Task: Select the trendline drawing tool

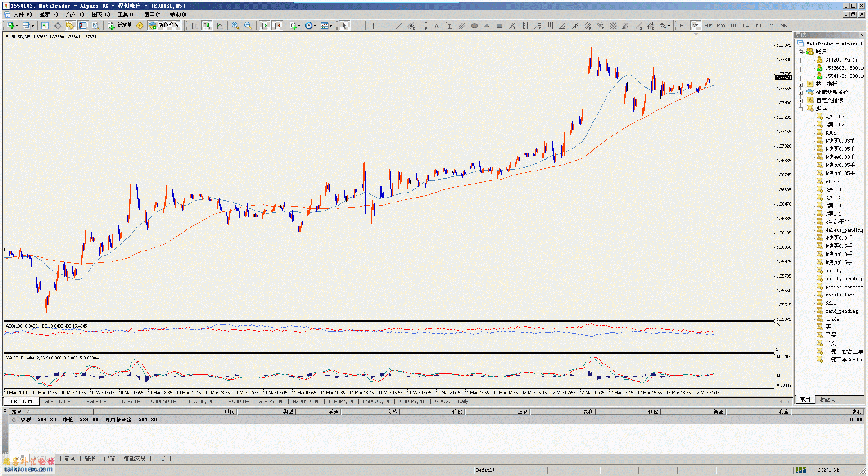Action: click(398, 26)
